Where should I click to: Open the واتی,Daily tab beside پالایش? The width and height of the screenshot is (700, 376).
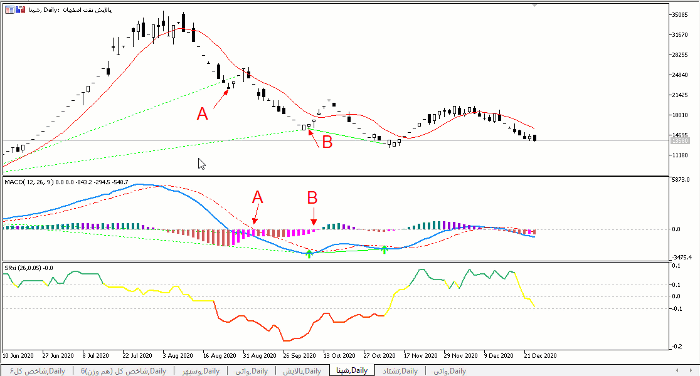(x=252, y=371)
